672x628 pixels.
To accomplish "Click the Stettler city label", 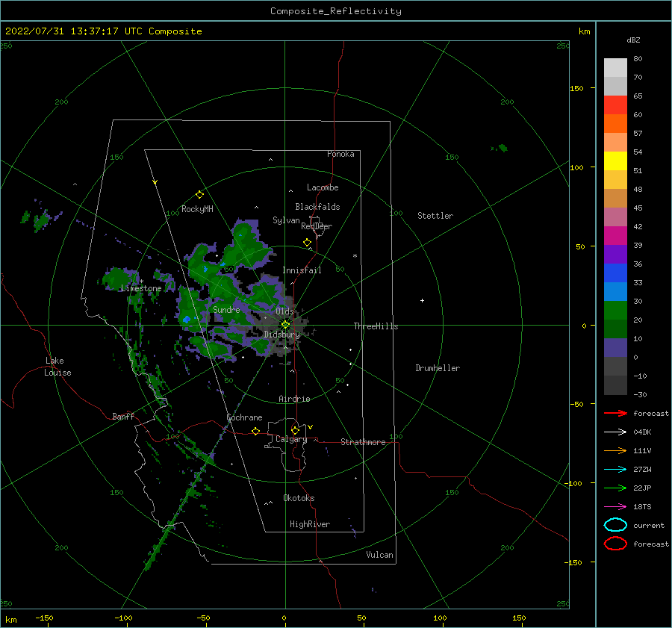I will point(435,216).
